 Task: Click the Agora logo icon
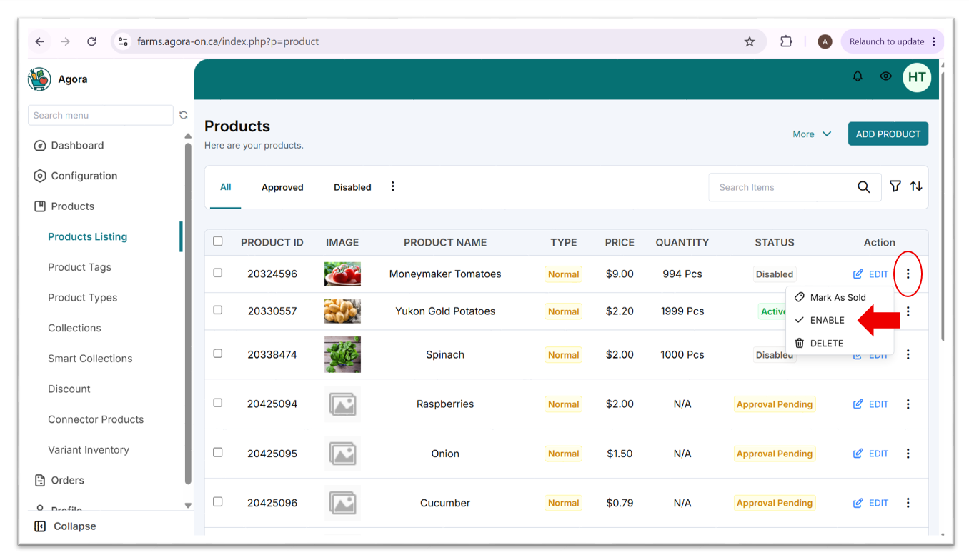[39, 79]
